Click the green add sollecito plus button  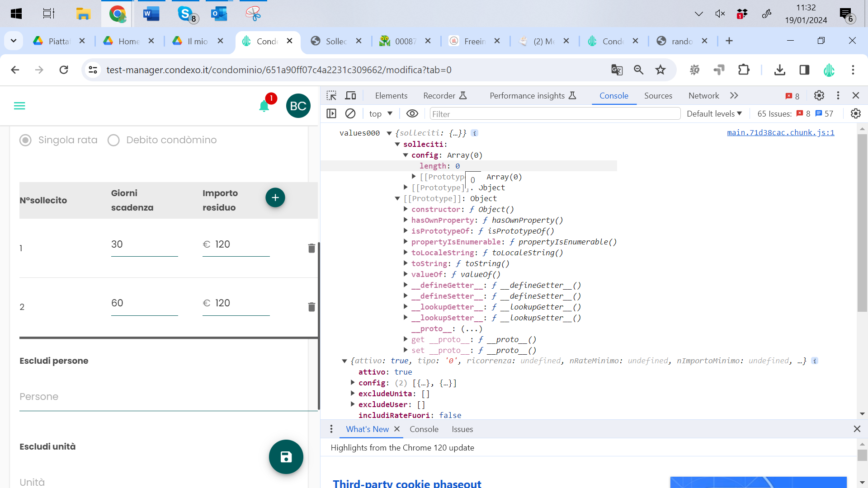click(275, 197)
